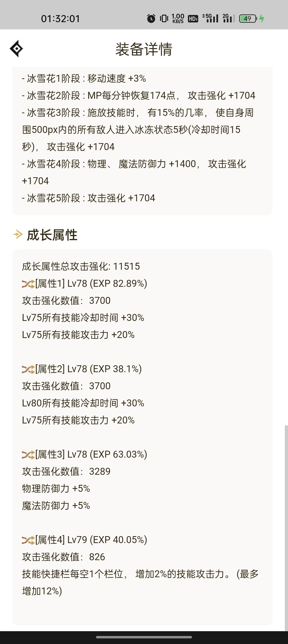Tap the 冰雪花5阶段 attack bonus line
The image size is (288, 644).
(x=89, y=198)
